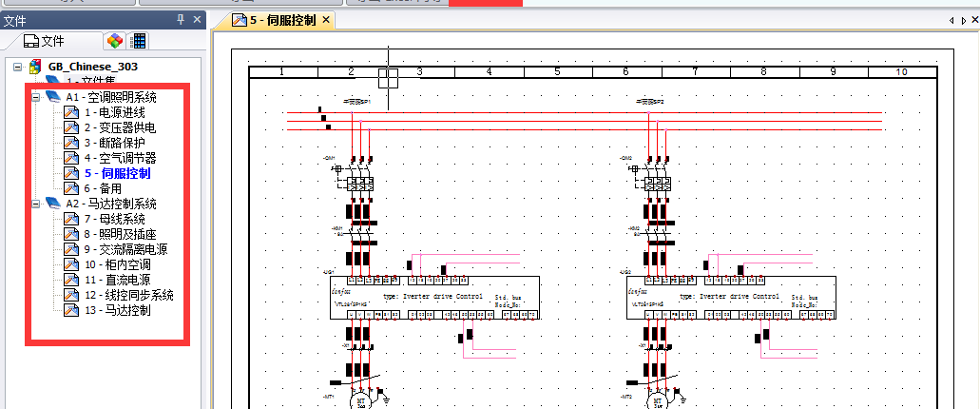Click the page icon of 12 - 线控同步系统

72,295
